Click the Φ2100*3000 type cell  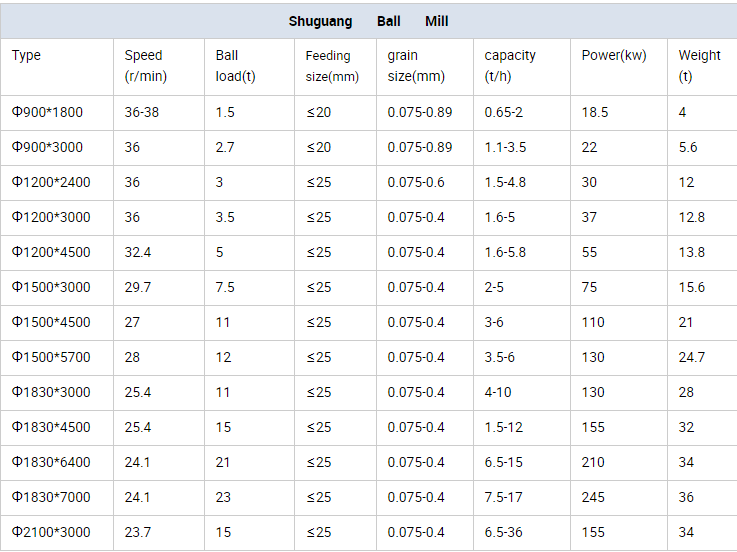coord(51,532)
